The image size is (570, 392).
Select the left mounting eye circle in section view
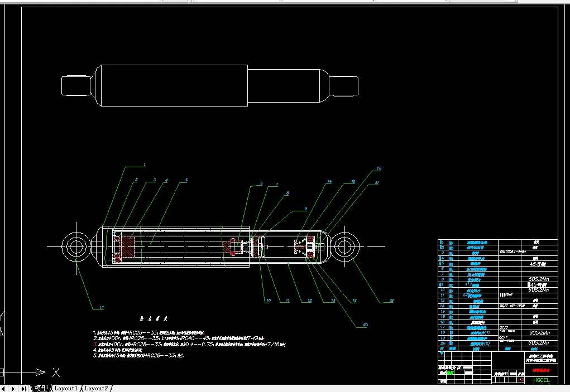click(76, 246)
